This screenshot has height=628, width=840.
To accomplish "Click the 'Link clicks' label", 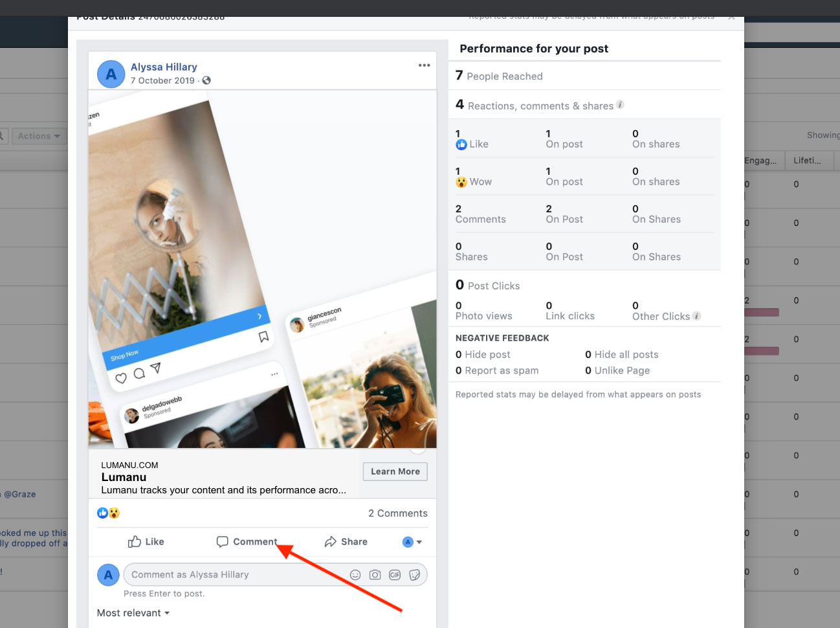I will 570,316.
